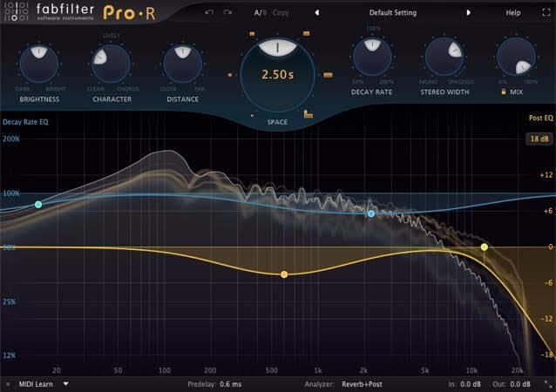The width and height of the screenshot is (556, 392).
Task: Select the yellow Post EQ band near 500 Hz
Action: tap(284, 274)
